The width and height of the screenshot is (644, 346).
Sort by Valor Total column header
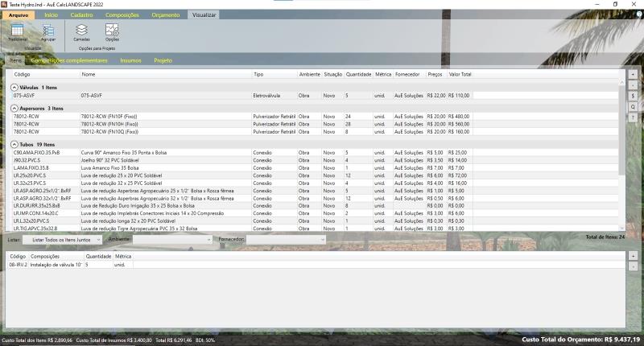(460, 74)
